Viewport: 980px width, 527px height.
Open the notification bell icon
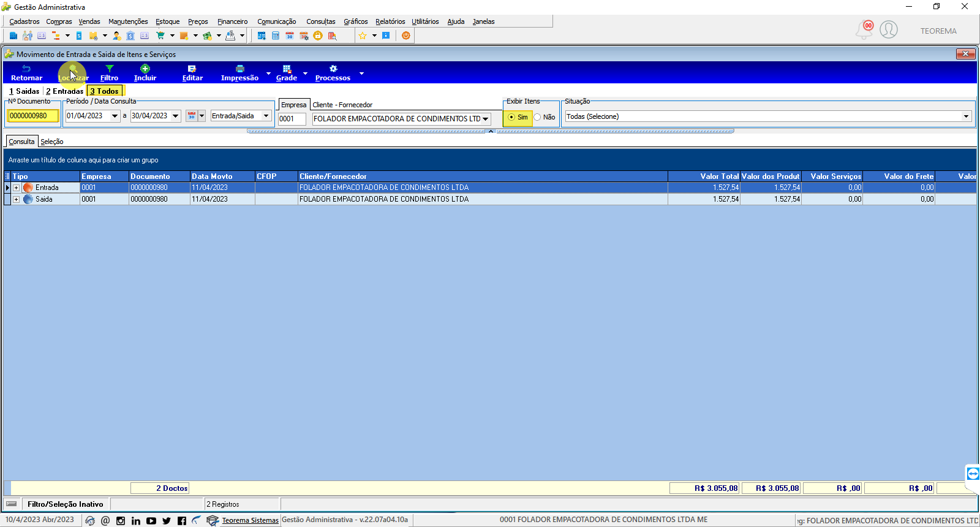(x=864, y=29)
